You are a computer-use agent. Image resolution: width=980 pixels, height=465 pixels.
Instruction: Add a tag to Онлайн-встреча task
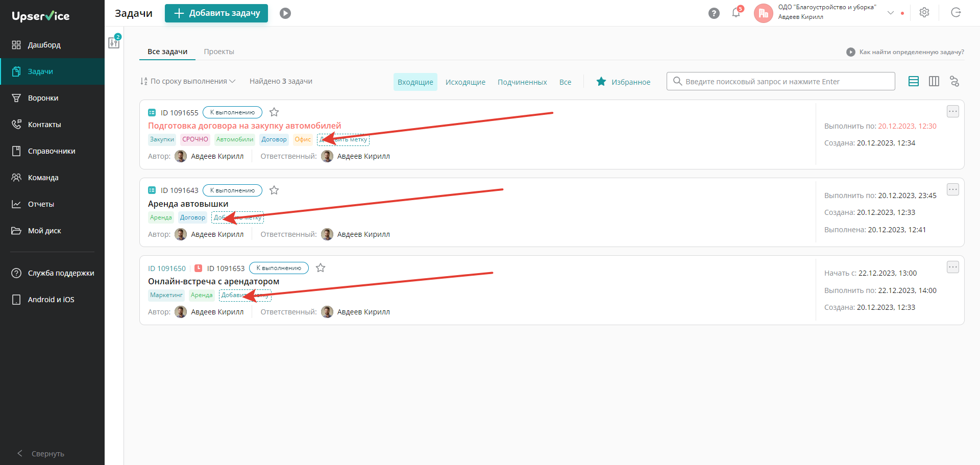click(x=245, y=295)
